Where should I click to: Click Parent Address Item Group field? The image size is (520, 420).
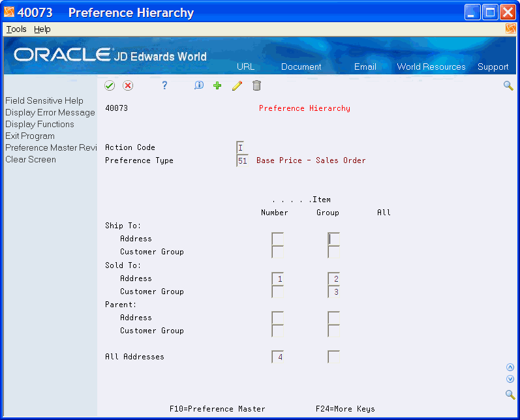click(333, 318)
